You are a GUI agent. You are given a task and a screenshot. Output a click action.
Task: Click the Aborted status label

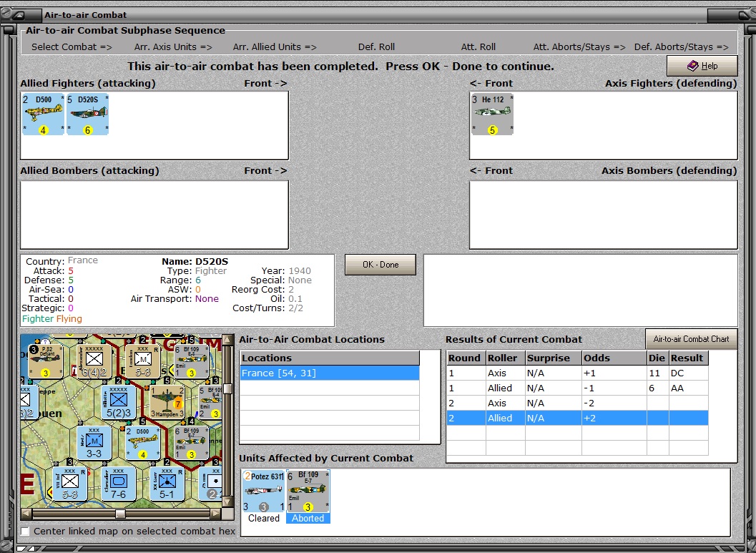[308, 518]
